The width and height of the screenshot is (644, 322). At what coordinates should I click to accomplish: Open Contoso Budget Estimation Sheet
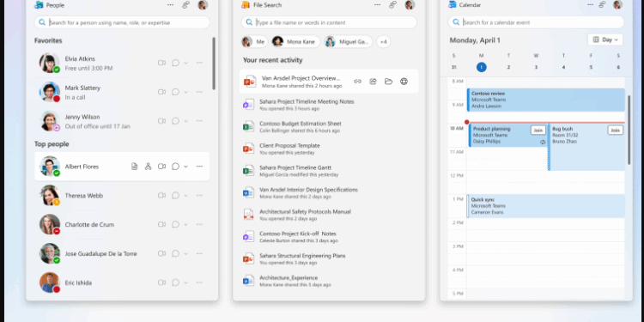pyautogui.click(x=329, y=127)
